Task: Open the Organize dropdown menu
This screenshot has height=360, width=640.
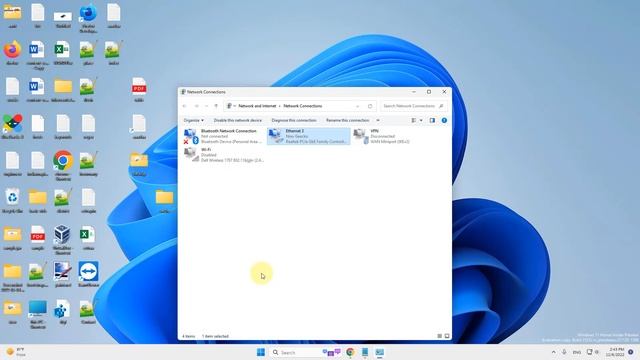Action: pyautogui.click(x=193, y=120)
